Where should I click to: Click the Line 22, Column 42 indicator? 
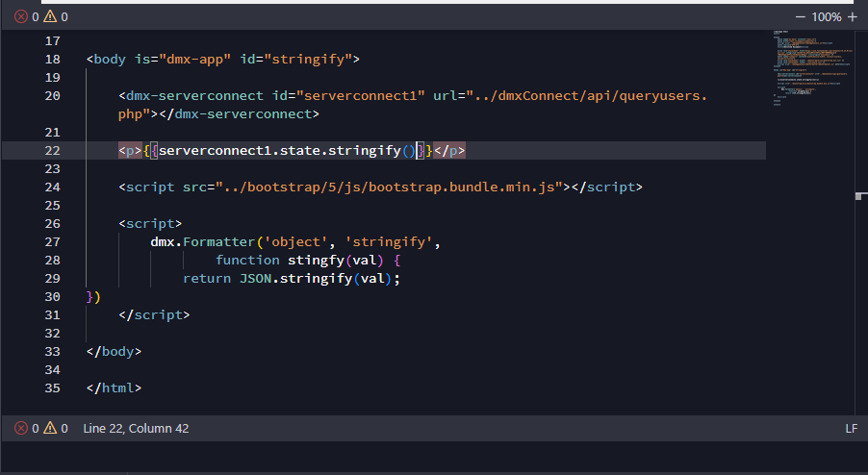[x=136, y=429]
